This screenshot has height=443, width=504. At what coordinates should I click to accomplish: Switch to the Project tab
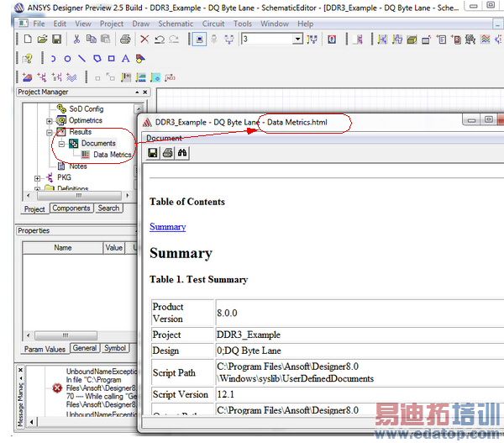point(34,209)
